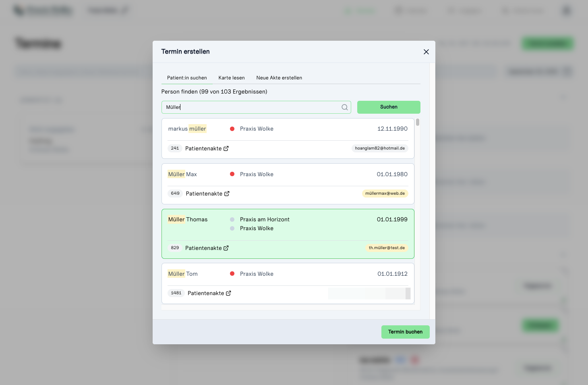Viewport: 588px width, 385px height.
Task: Click the Termin buchen button
Action: [405, 332]
